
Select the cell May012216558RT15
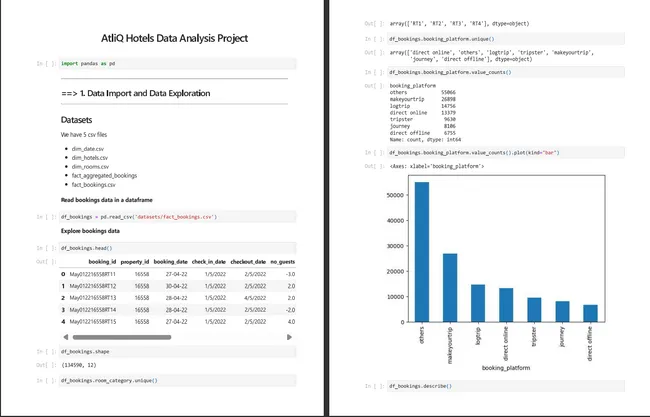93,321
